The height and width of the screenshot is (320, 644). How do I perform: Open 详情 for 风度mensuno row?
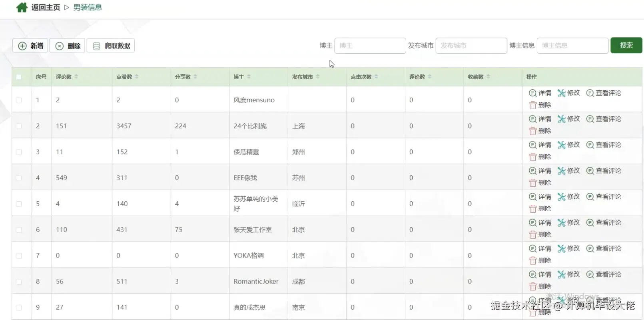(x=540, y=93)
